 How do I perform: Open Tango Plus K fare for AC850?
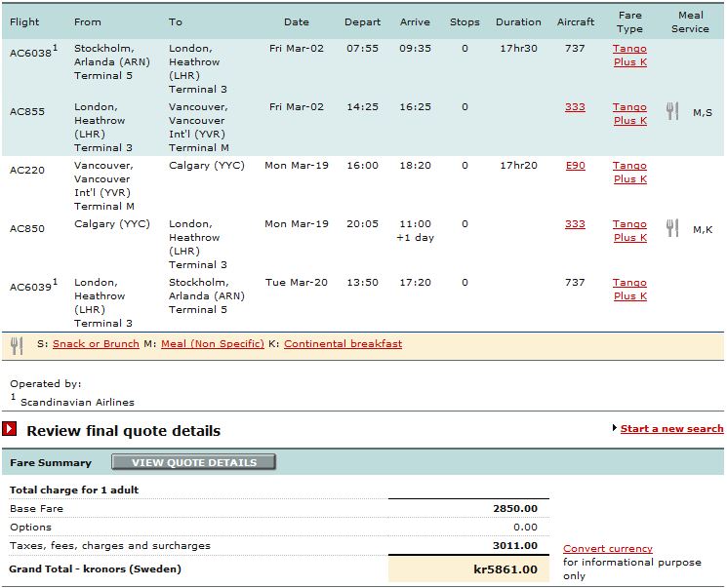pyautogui.click(x=629, y=231)
